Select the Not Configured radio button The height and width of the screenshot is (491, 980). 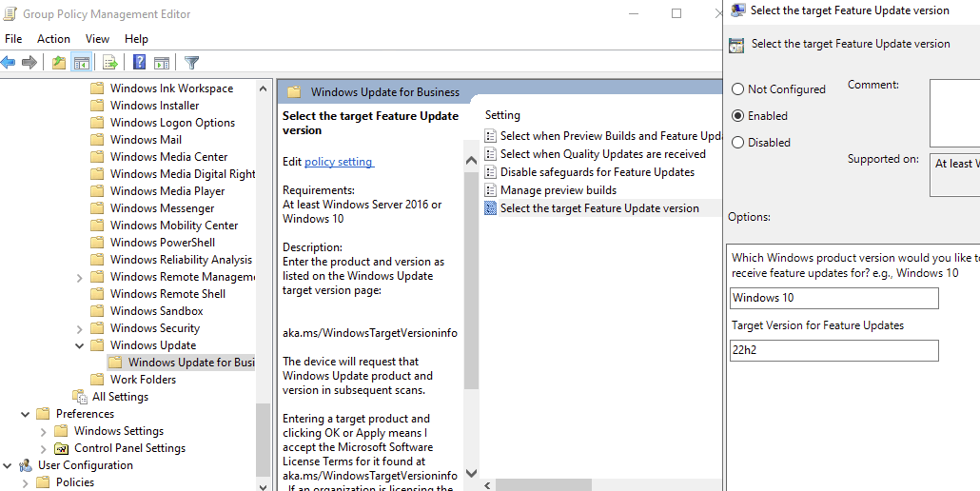(x=738, y=89)
